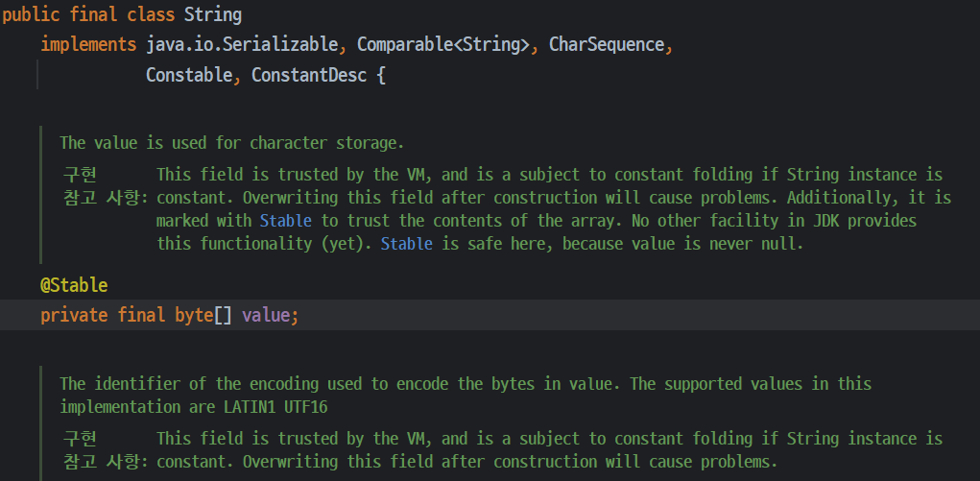Click java.io.Serializable in the implements clause
The image size is (980, 481).
[x=243, y=44]
